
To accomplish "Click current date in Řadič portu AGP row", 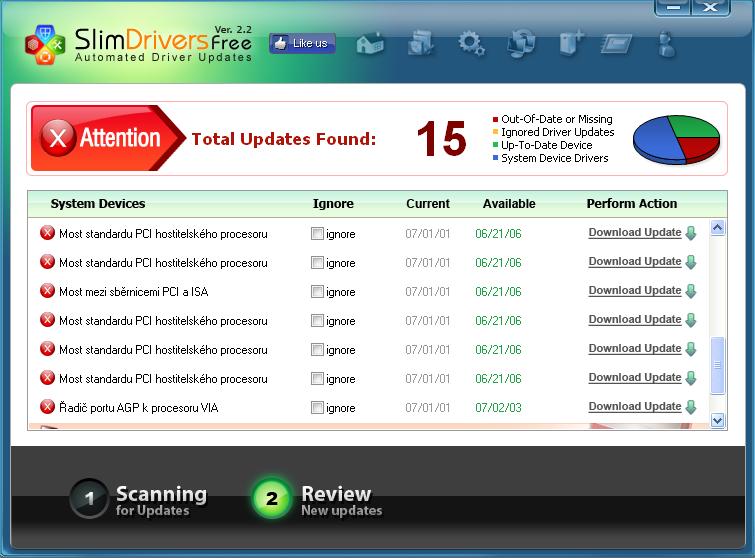I will click(x=428, y=408).
